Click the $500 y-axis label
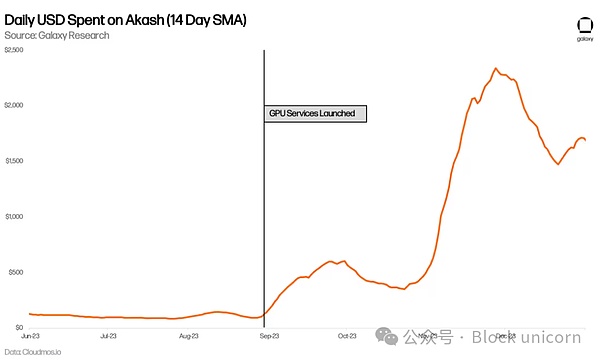Image resolution: width=600 pixels, height=361 pixels. (x=16, y=273)
